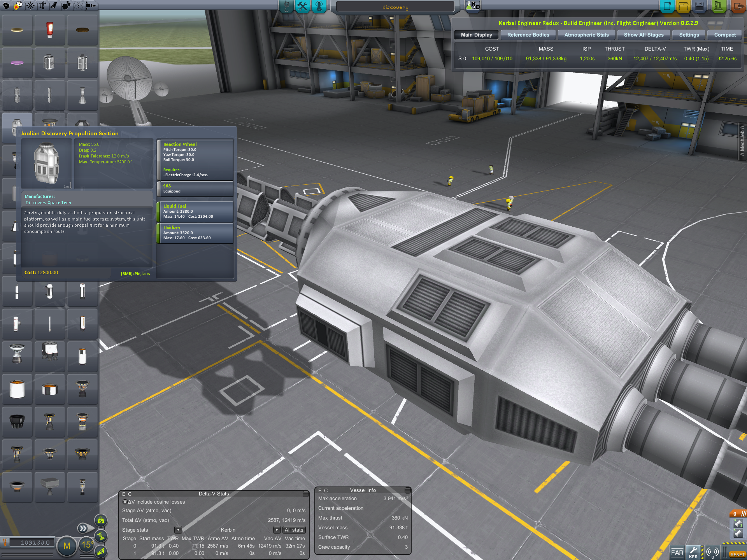747x560 pixels.
Task: Open the FAR toolbar button
Action: click(677, 553)
